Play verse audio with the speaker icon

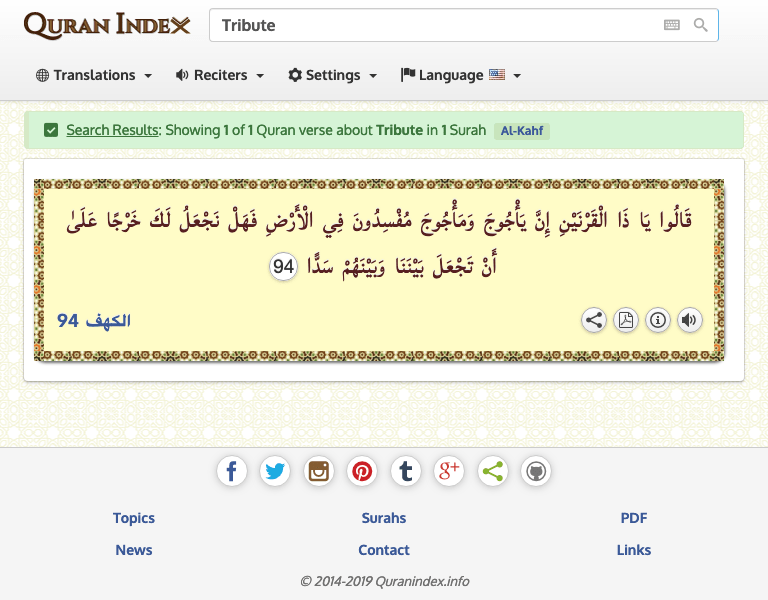(x=689, y=320)
